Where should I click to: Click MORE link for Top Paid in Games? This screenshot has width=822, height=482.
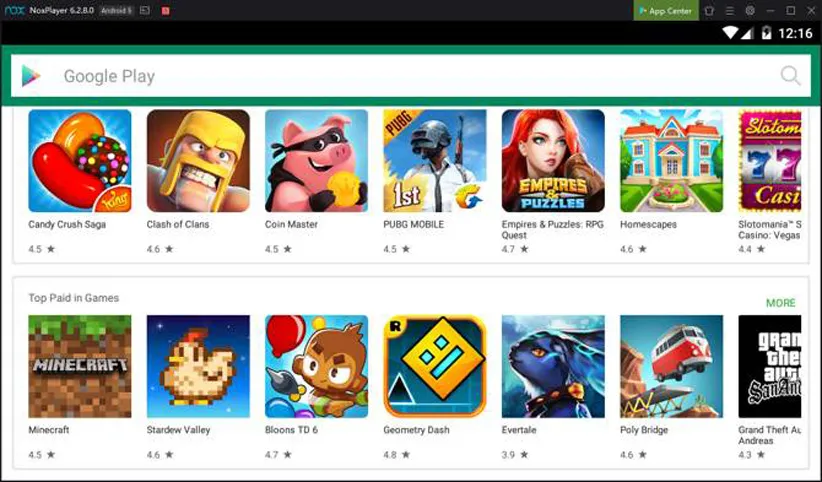[781, 303]
